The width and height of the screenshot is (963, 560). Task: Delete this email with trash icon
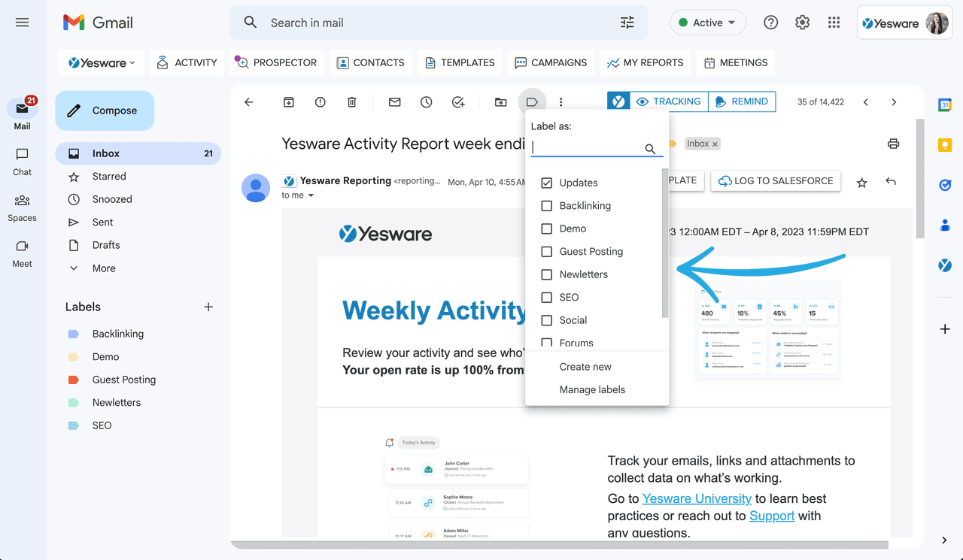point(351,102)
